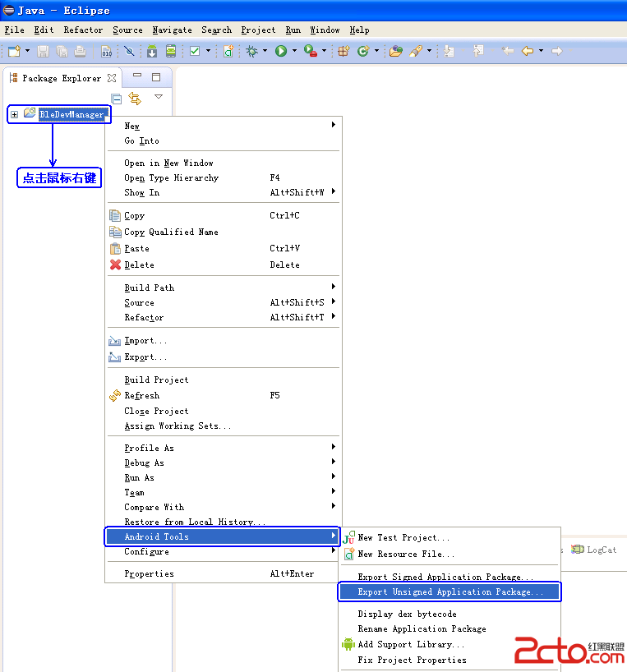627x672 pixels.
Task: Click the Back navigation yellow arrow
Action: click(528, 52)
